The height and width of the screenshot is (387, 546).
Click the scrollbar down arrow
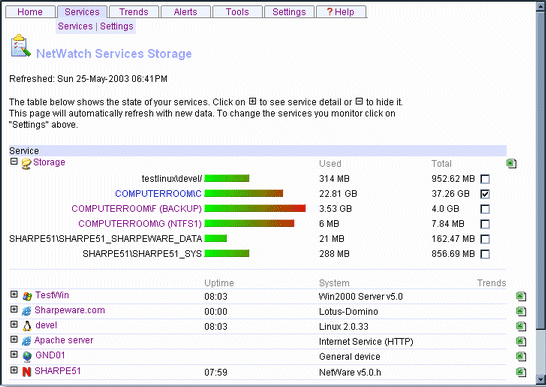(541, 379)
